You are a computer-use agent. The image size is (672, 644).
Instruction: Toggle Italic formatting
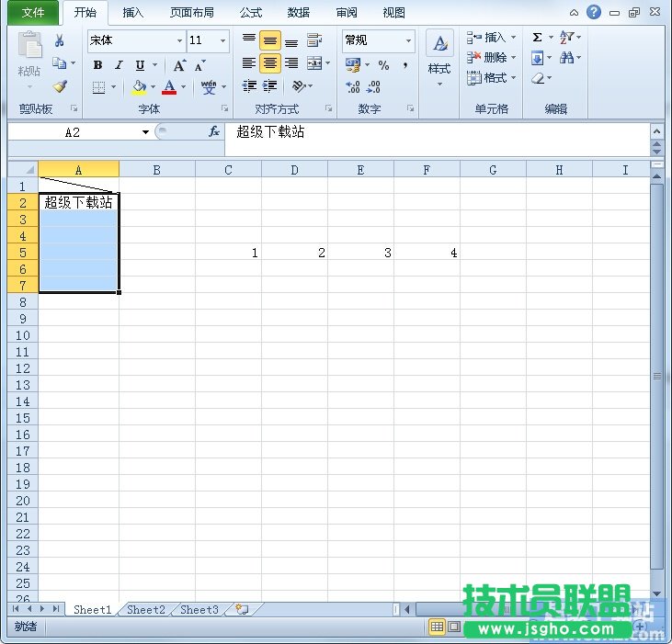point(119,65)
